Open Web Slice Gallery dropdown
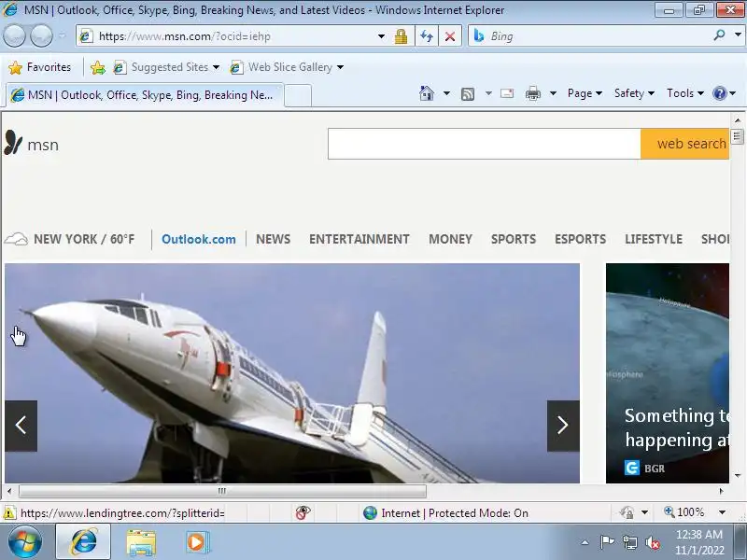747x560 pixels. [340, 67]
